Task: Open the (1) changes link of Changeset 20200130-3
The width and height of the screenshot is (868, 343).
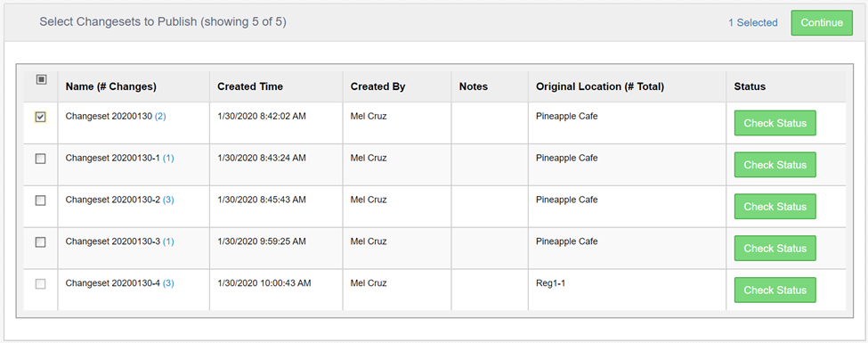Action: point(168,241)
